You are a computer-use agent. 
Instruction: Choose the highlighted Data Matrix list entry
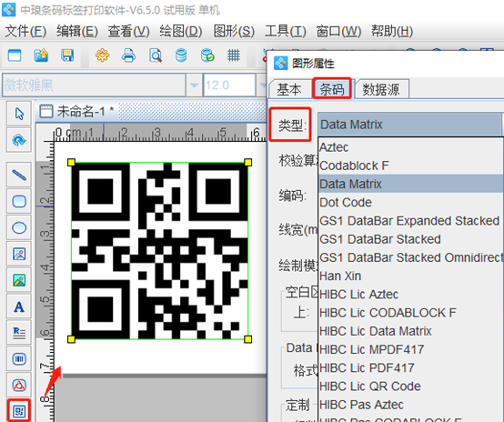(411, 184)
